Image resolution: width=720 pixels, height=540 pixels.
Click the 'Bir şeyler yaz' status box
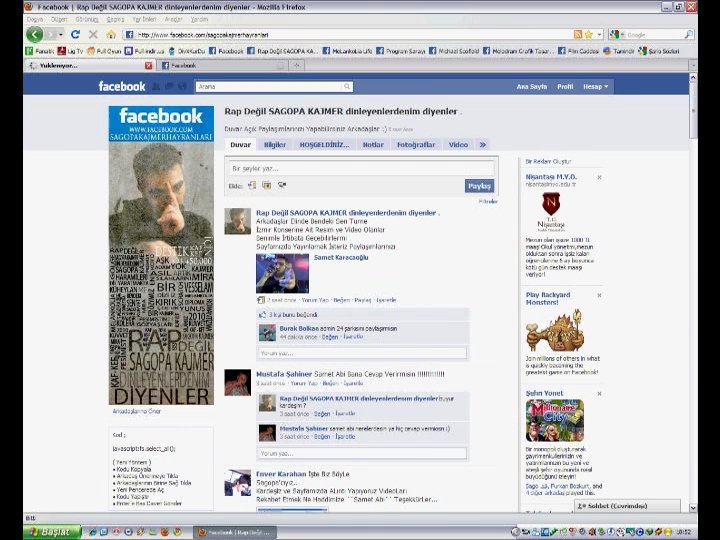pyautogui.click(x=361, y=169)
